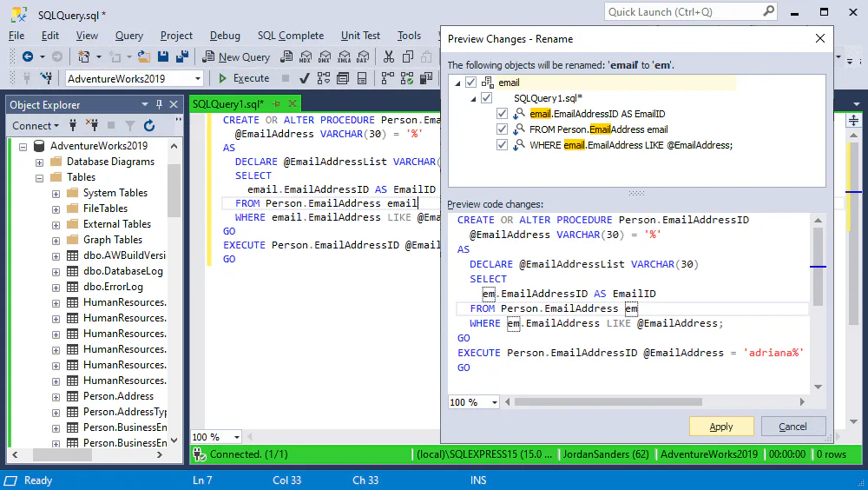Click the Save All icon

(181, 56)
